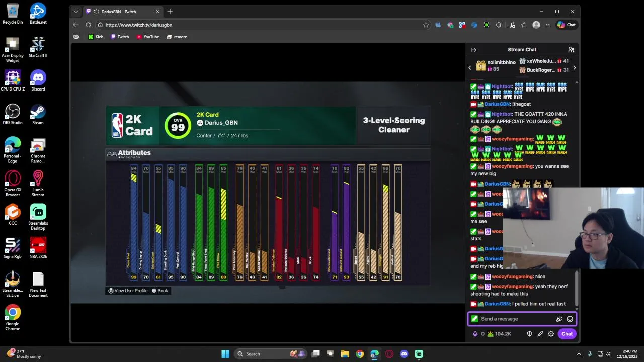The width and height of the screenshot is (644, 362).
Task: Open Copilot Chat button
Action: click(x=567, y=25)
